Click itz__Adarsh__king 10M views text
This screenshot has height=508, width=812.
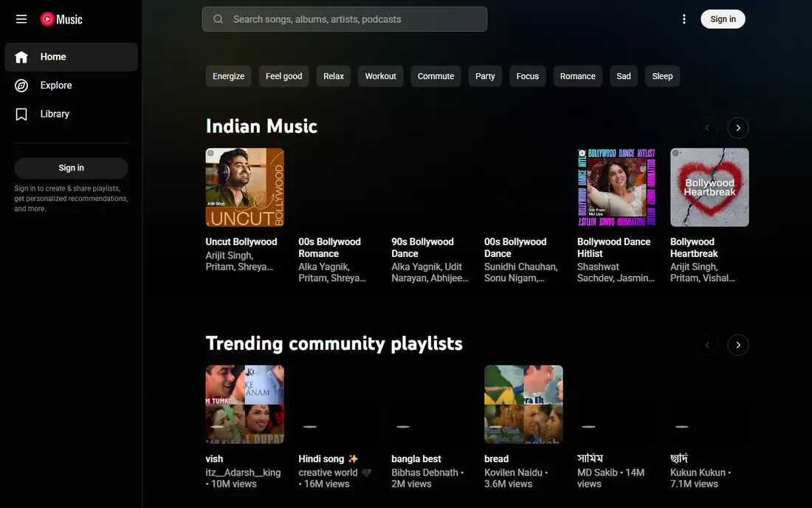click(243, 478)
